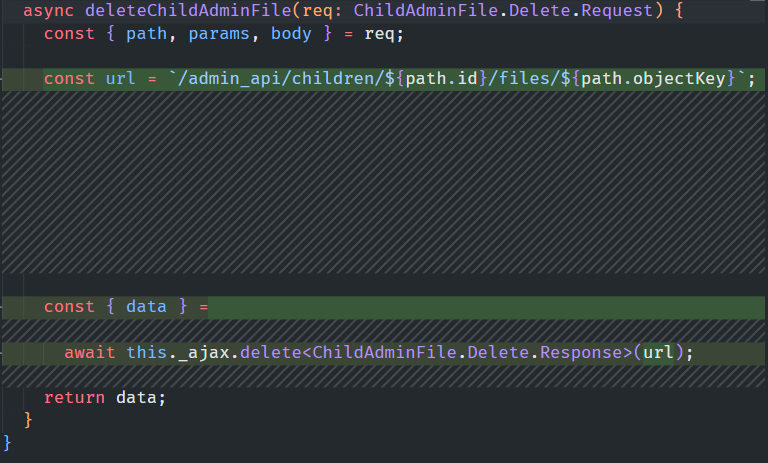The width and height of the screenshot is (768, 463).
Task: Click '/files/' segment in the URL string
Action: tap(524, 78)
